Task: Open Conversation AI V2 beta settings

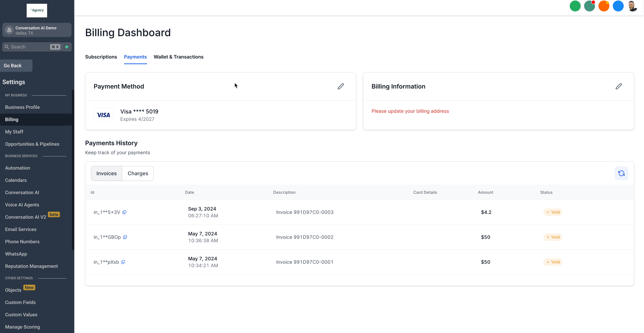Action: (x=26, y=217)
